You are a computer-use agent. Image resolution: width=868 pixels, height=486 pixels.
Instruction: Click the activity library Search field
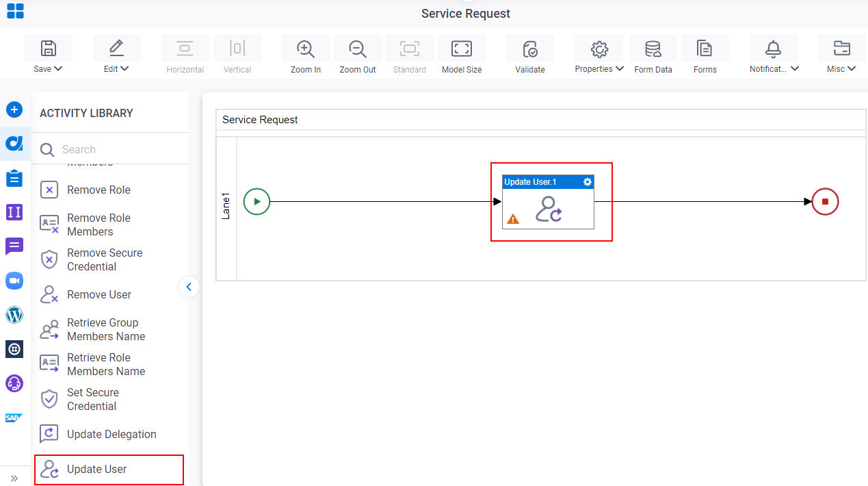pos(111,149)
